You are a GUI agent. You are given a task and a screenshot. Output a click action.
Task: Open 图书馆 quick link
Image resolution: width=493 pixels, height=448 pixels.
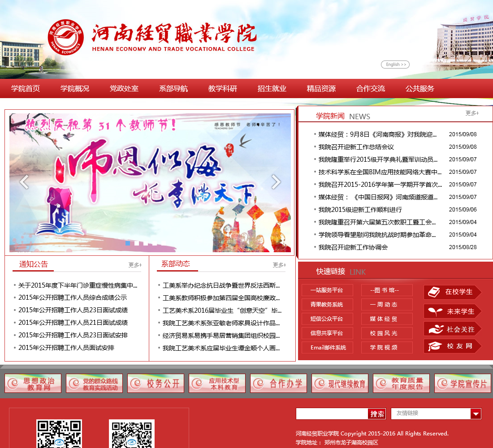387,290
